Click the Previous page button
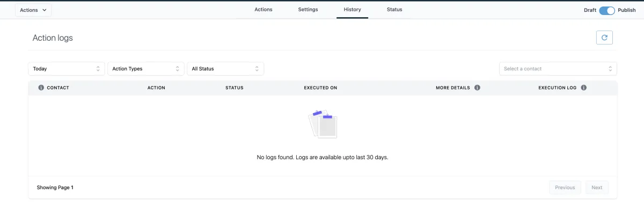The width and height of the screenshot is (644, 208). click(x=565, y=188)
